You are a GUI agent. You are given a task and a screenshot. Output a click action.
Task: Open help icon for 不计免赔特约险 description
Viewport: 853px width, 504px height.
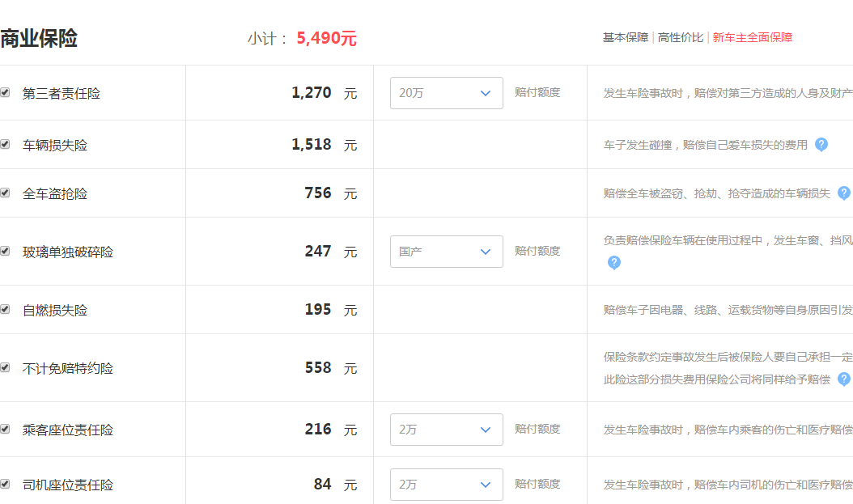[844, 379]
